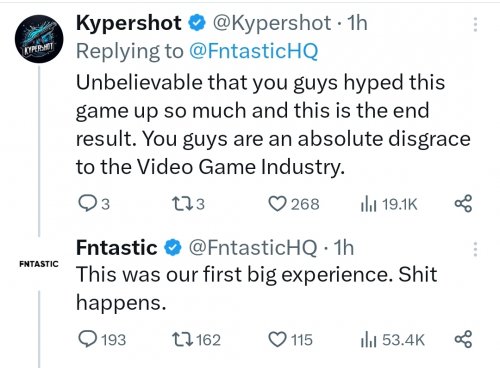500x368 pixels.
Task: Open the @Kypershot handle
Action: (x=272, y=23)
